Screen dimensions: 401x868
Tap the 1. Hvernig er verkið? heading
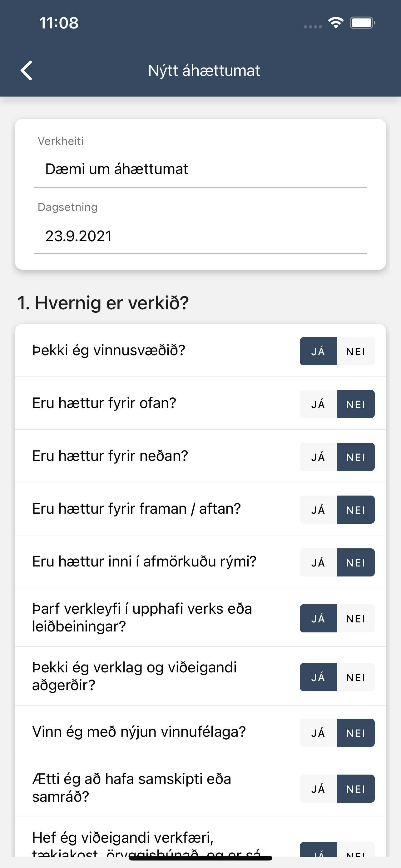pyautogui.click(x=103, y=302)
